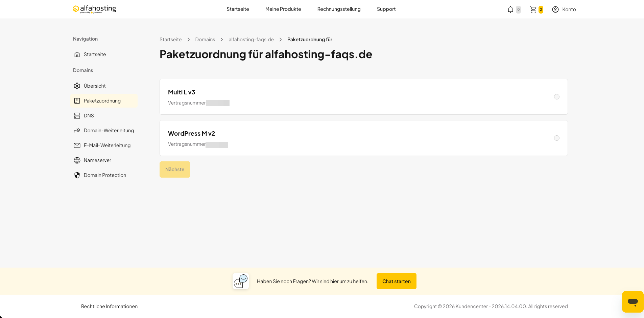Click the DNS server icon

[x=77, y=116]
